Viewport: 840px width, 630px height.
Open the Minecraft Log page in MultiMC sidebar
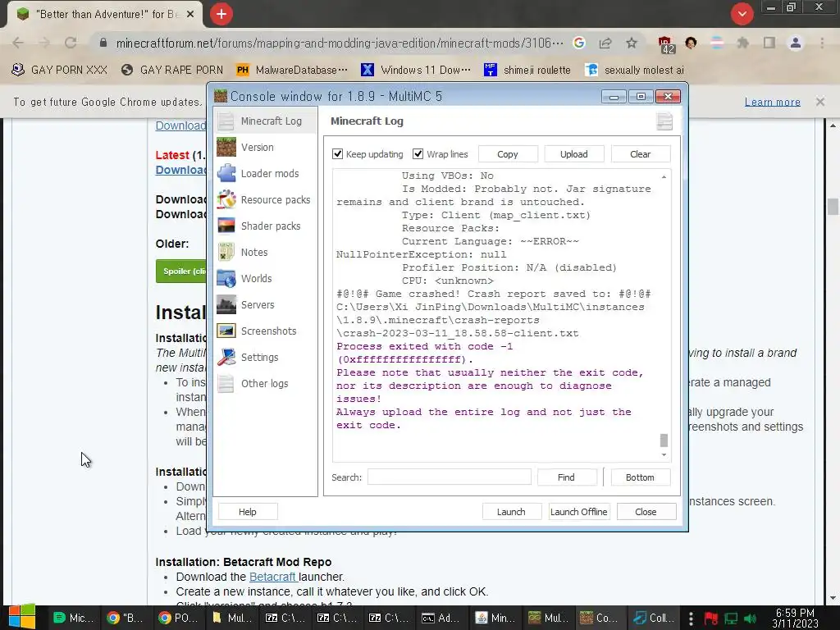click(265, 121)
